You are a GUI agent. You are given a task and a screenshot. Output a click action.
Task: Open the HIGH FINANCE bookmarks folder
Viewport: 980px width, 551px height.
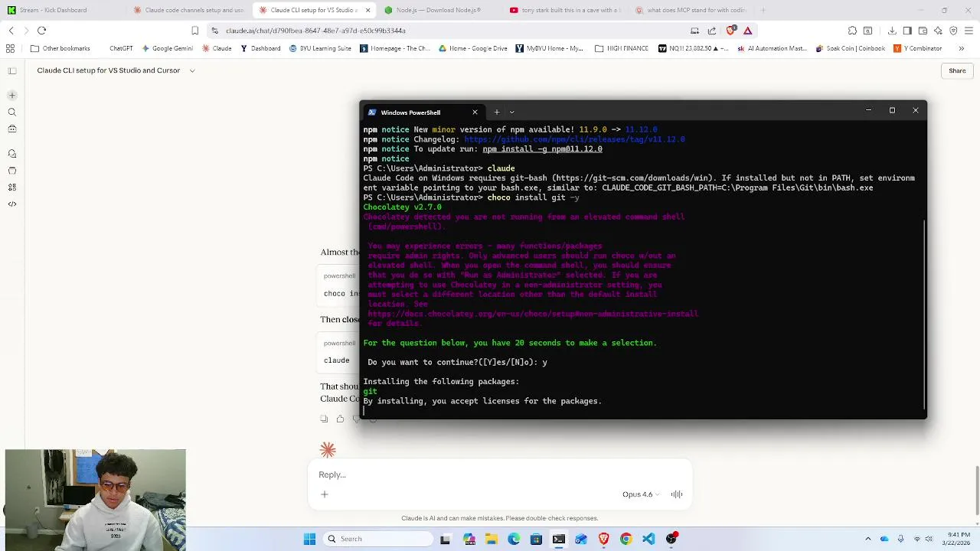[622, 48]
